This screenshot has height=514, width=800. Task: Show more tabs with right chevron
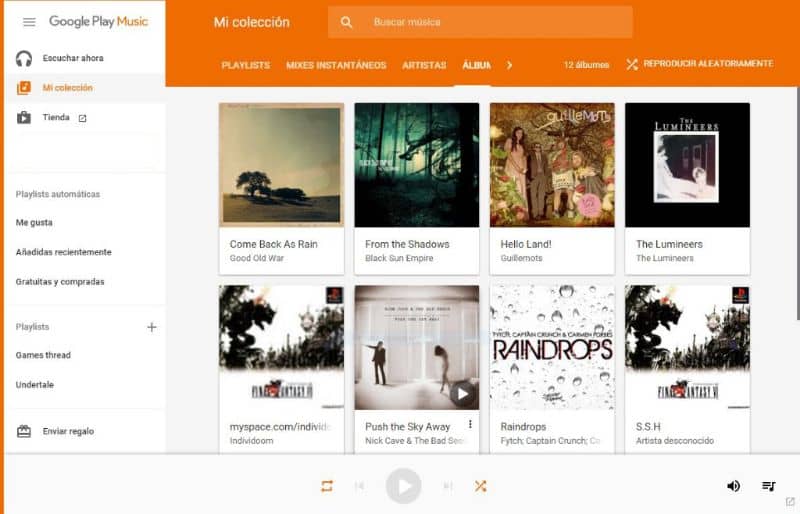(x=509, y=65)
